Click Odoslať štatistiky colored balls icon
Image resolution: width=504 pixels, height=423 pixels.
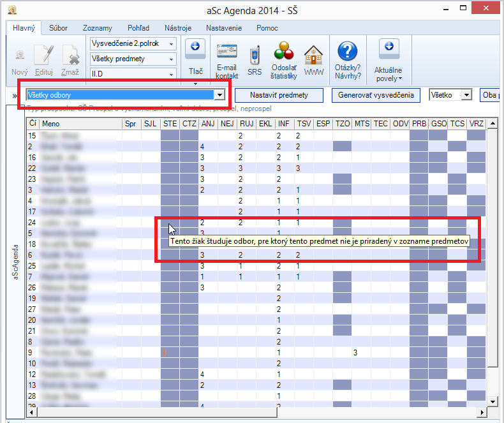[x=283, y=51]
